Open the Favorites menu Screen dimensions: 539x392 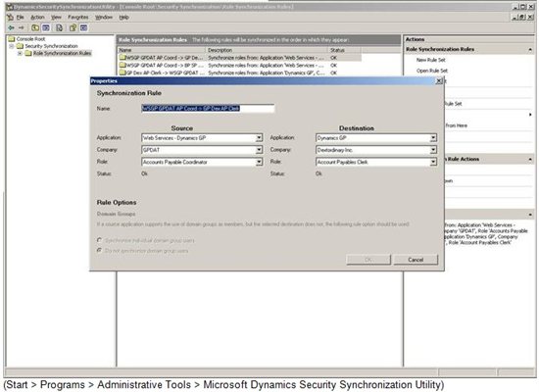[78, 17]
